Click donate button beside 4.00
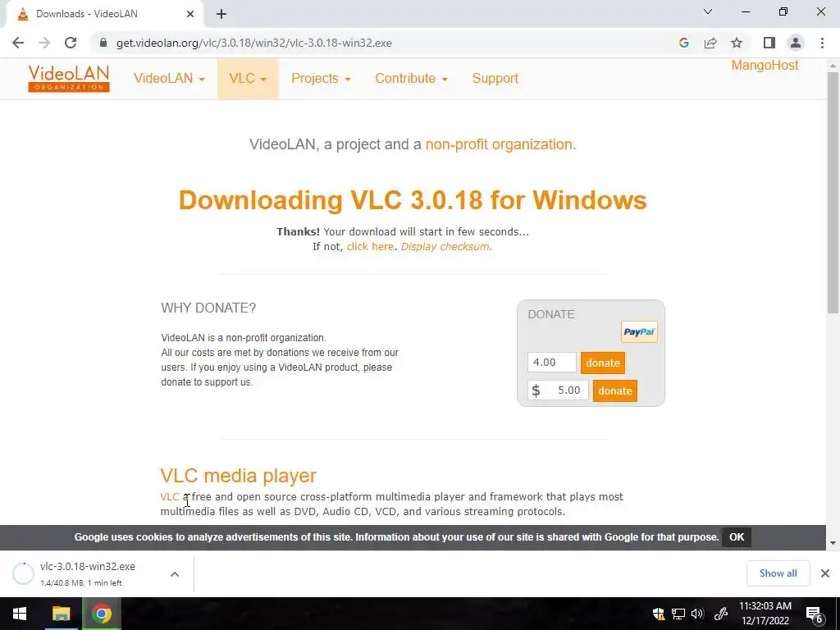 click(x=603, y=363)
